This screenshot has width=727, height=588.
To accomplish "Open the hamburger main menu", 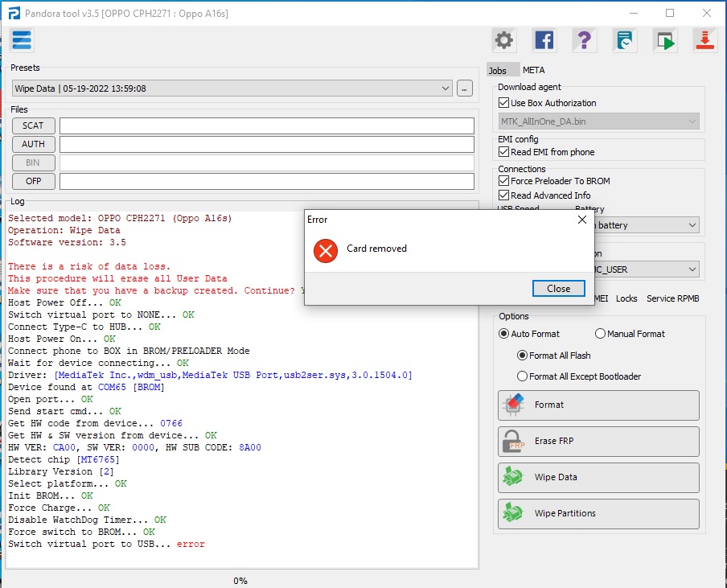I will (x=22, y=40).
